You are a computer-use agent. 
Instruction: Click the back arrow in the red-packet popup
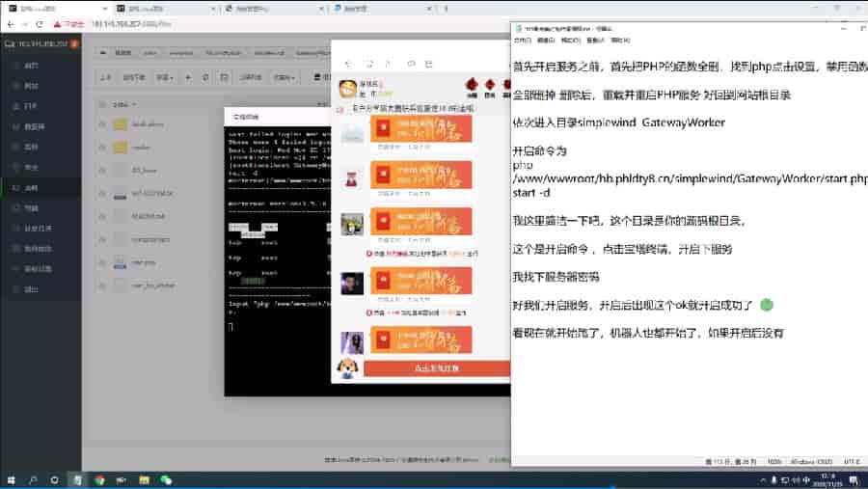pyautogui.click(x=347, y=64)
